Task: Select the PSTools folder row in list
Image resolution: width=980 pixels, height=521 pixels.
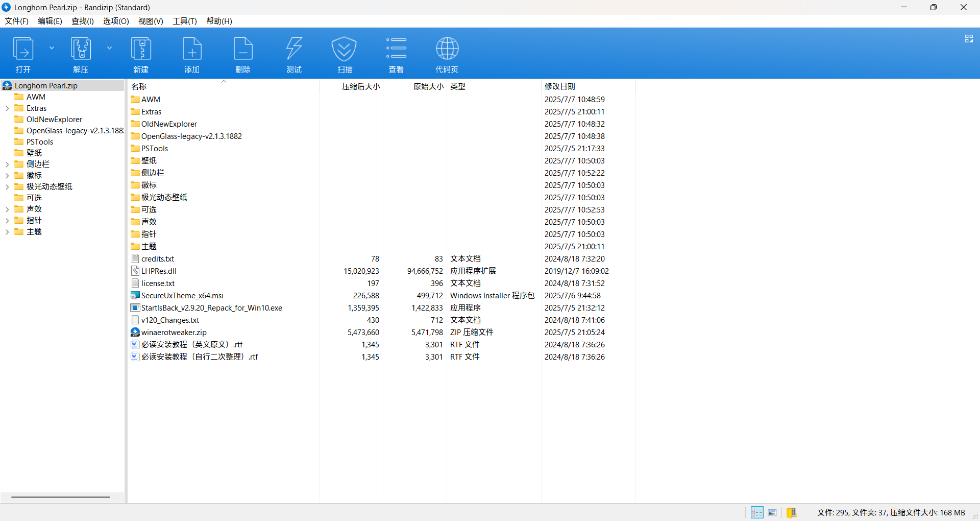Action: tap(155, 149)
